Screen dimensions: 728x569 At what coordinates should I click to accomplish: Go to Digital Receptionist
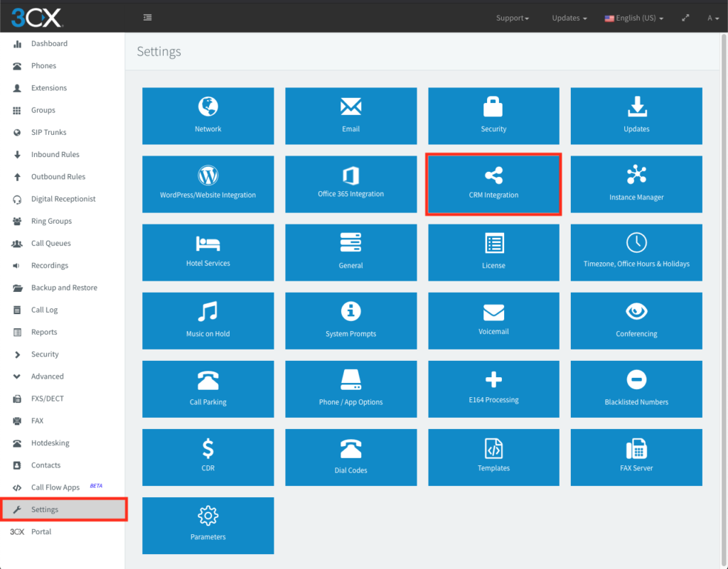[63, 199]
